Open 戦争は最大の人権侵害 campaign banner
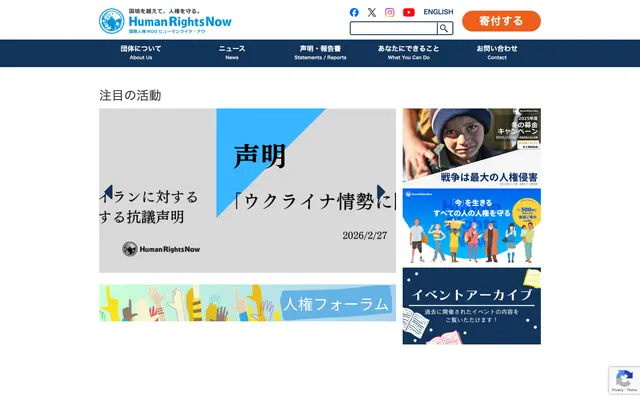Image resolution: width=640 pixels, height=400 pixels. tap(471, 147)
